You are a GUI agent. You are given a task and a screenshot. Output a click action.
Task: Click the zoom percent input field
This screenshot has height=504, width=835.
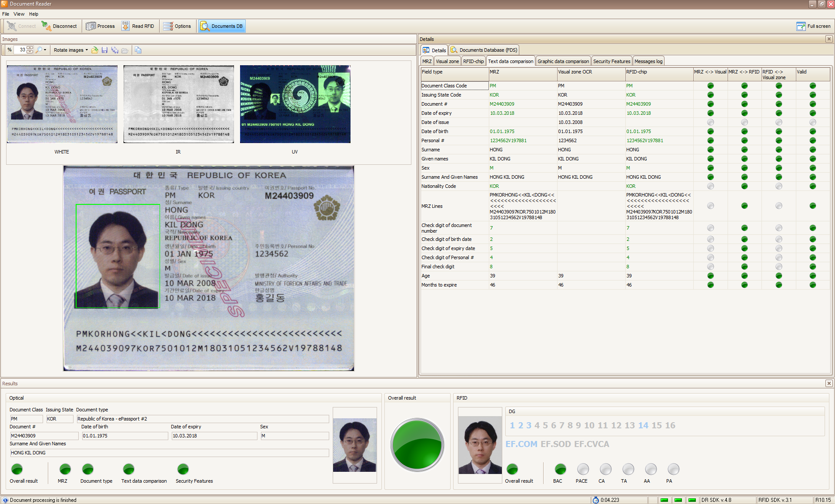tap(20, 50)
